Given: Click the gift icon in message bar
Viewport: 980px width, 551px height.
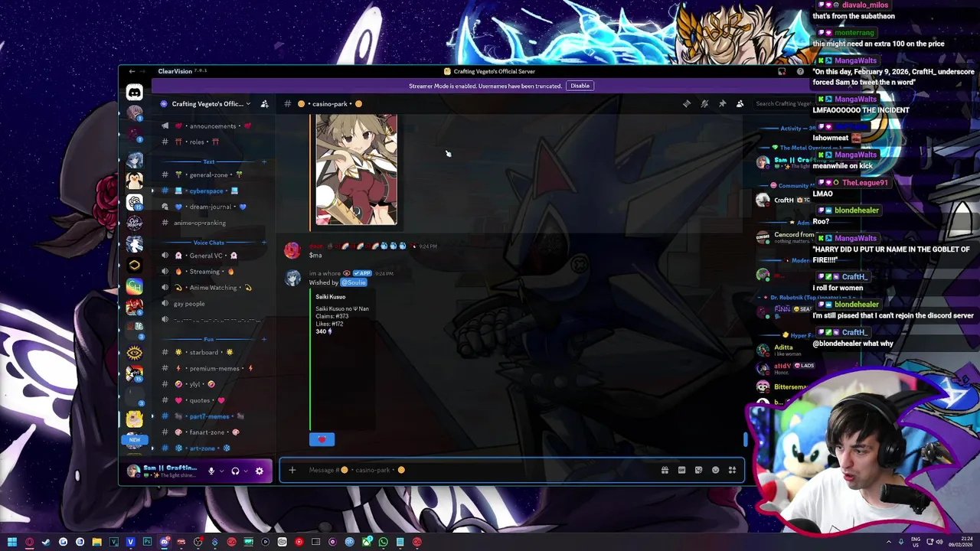Looking at the screenshot, I should point(665,470).
